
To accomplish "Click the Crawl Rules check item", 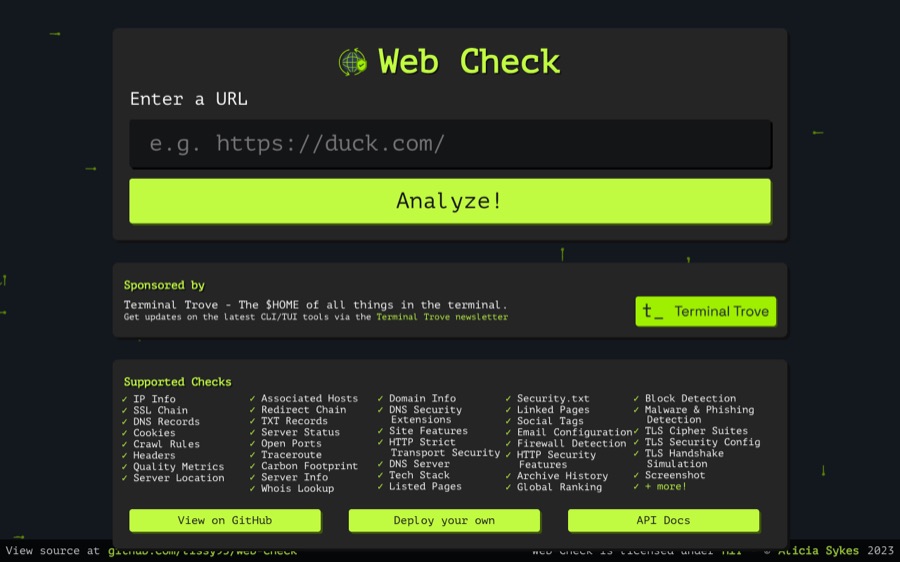I will [166, 444].
